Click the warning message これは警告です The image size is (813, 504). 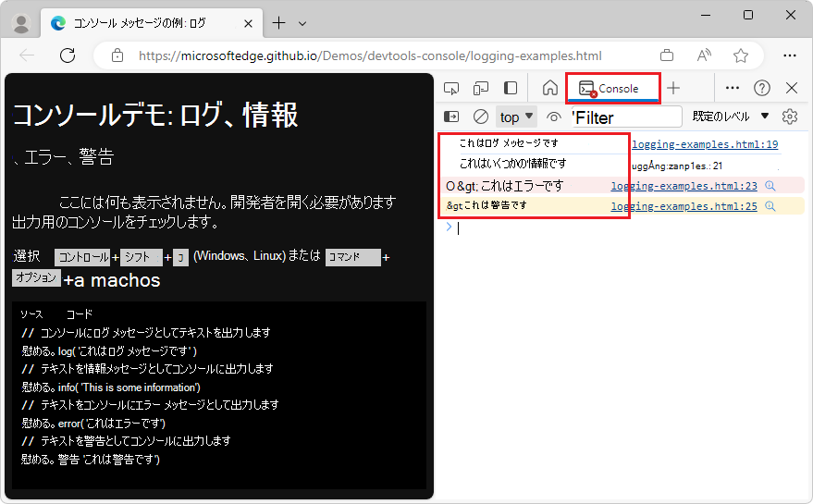(495, 205)
